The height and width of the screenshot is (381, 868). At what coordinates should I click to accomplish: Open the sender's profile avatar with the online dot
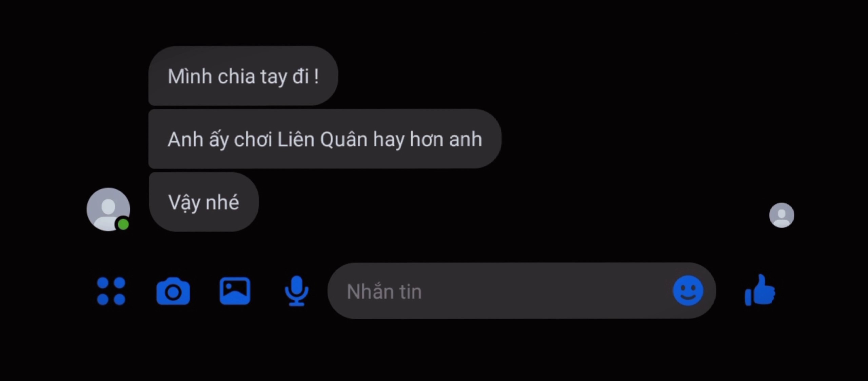[108, 209]
